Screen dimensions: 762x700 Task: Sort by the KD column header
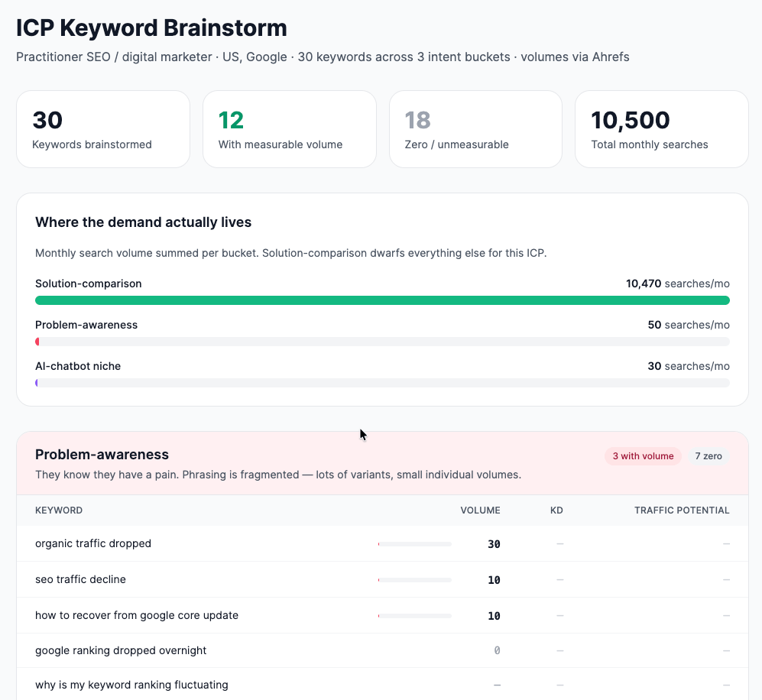[x=556, y=510]
